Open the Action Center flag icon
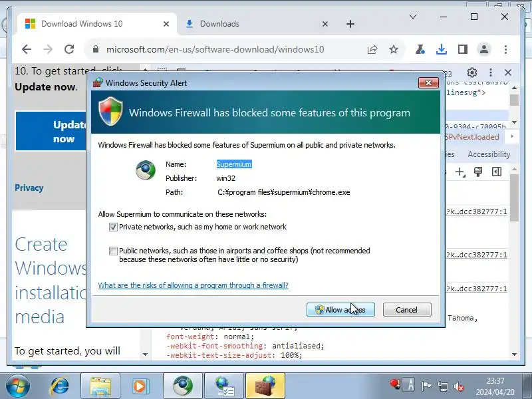Image resolution: width=532 pixels, height=399 pixels. [426, 386]
